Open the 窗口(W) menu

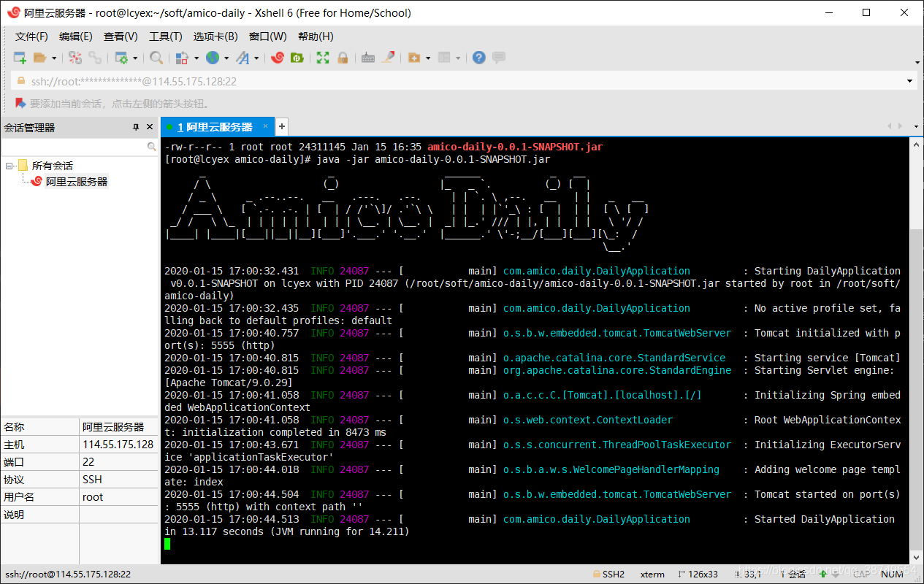pyautogui.click(x=267, y=36)
